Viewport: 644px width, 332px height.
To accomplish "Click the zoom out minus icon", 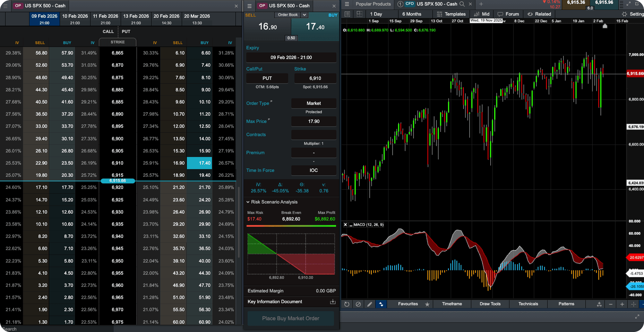I will point(611,304).
